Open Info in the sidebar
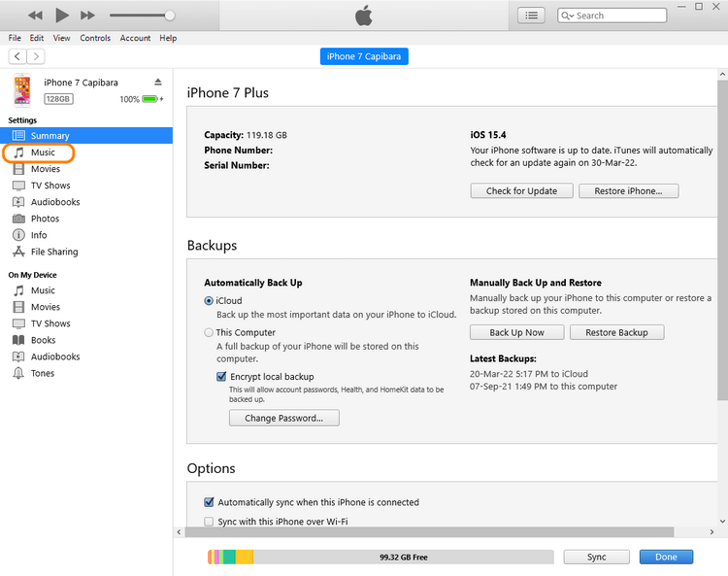The width and height of the screenshot is (728, 576). click(39, 235)
